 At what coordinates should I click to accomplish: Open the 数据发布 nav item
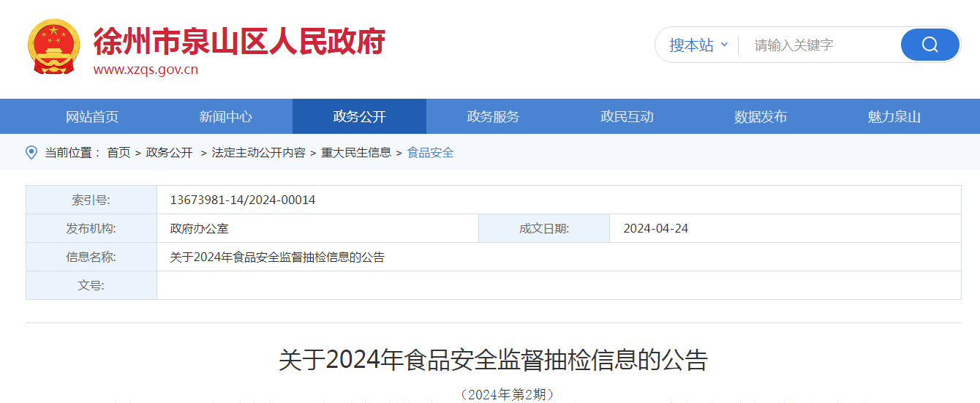point(761,116)
